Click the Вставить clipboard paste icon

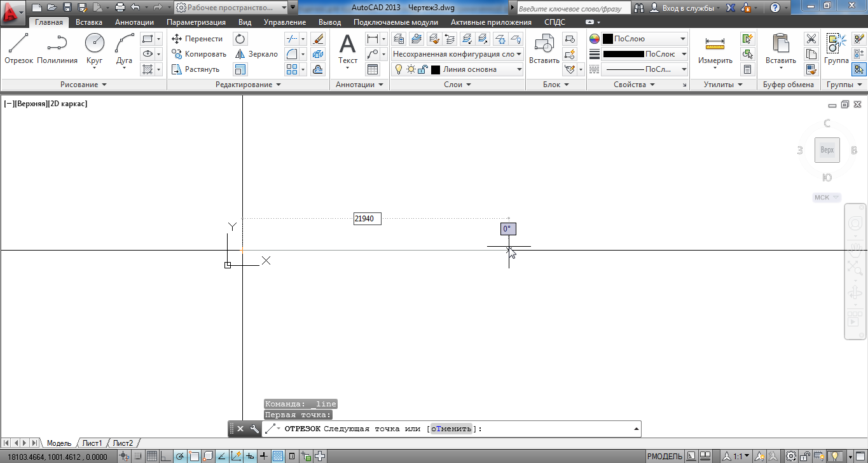coord(781,49)
